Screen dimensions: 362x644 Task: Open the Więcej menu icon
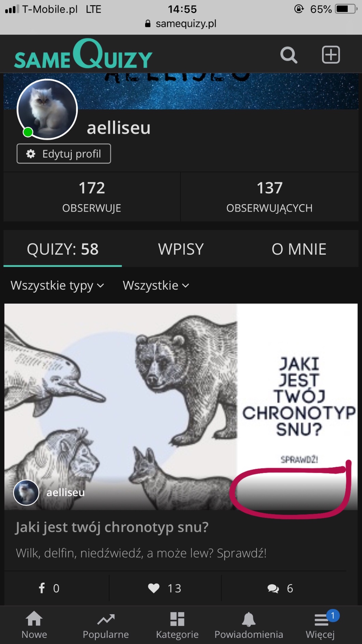click(321, 619)
